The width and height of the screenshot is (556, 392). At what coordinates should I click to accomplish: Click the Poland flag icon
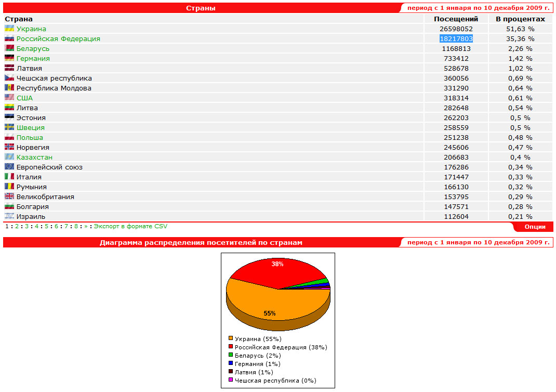tap(9, 137)
